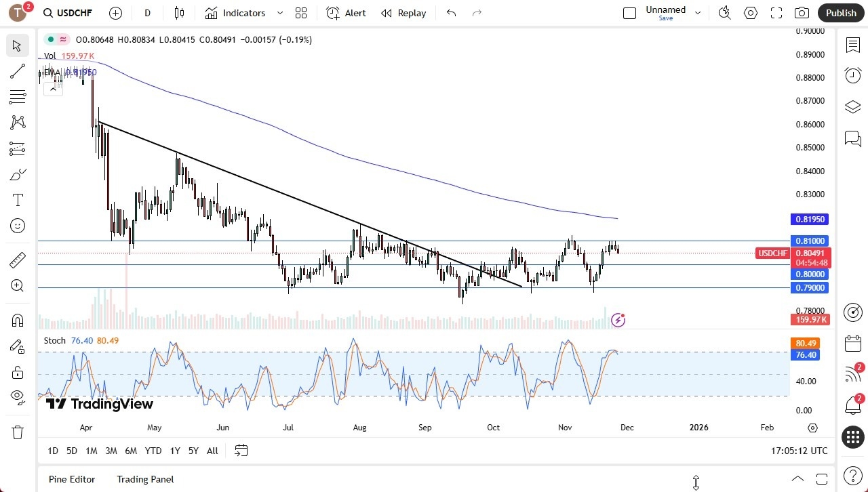This screenshot has width=868, height=492.
Task: Open the XABCD Pattern drawing tool
Action: (18, 123)
